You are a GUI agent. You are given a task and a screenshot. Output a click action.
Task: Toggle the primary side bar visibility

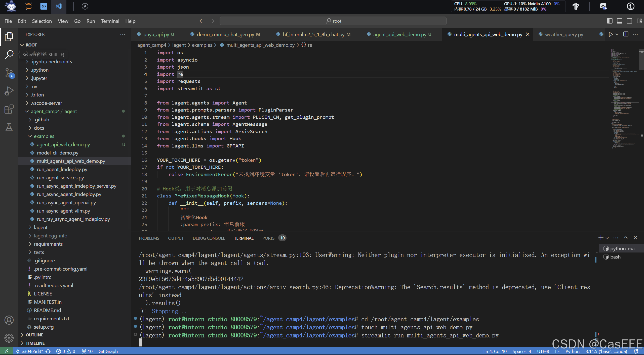tap(610, 21)
